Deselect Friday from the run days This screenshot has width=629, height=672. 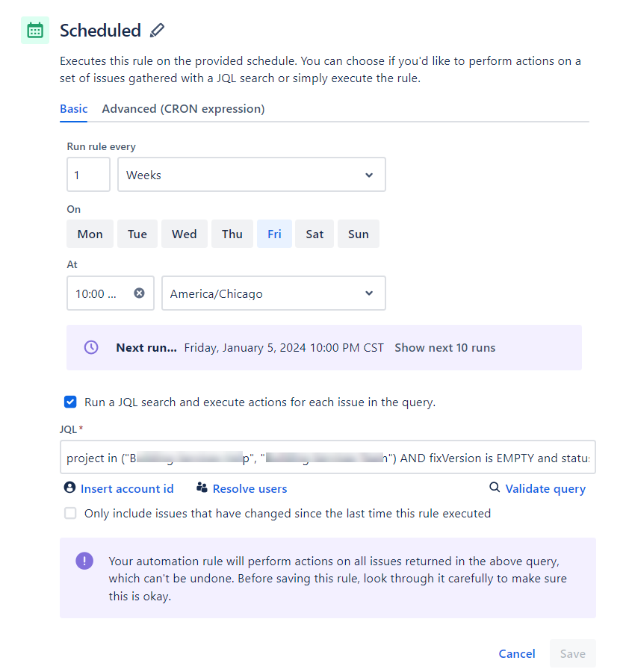273,233
